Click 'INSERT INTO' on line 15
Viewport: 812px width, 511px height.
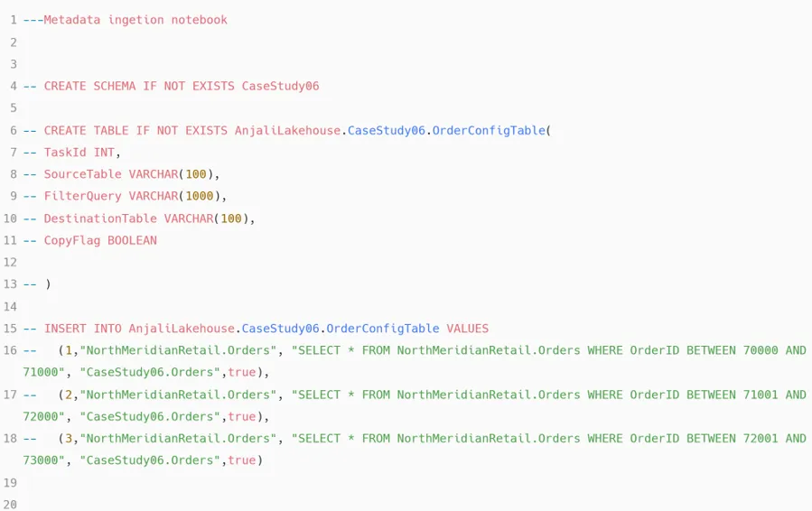pos(82,329)
